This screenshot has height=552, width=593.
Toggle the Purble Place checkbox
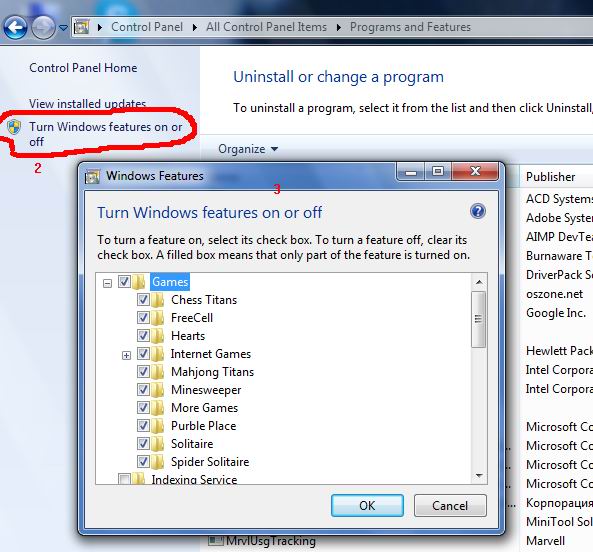coord(143,425)
